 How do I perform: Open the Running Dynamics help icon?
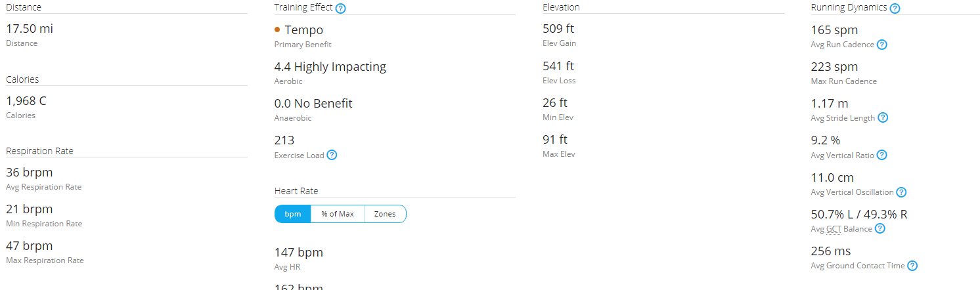coord(895,9)
